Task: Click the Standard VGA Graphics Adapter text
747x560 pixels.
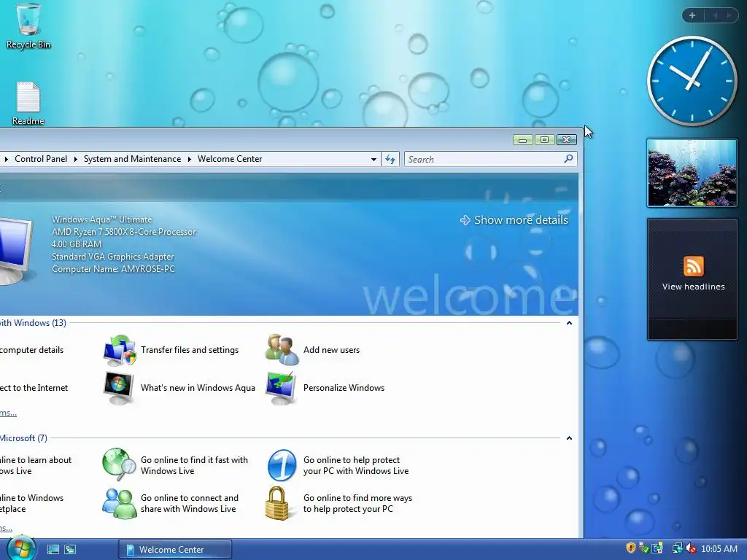Action: 113,257
